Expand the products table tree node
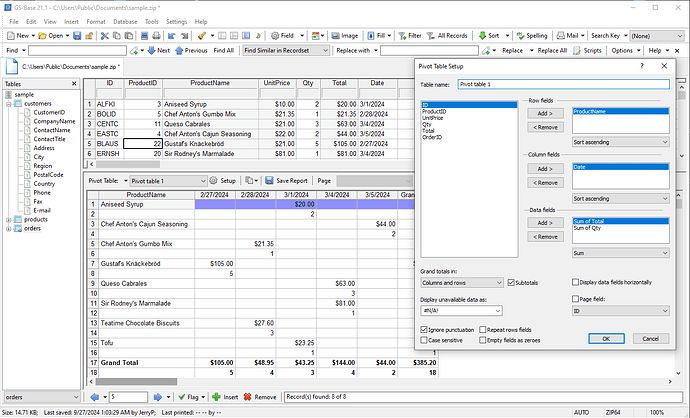The height and width of the screenshot is (418, 690). click(8, 220)
